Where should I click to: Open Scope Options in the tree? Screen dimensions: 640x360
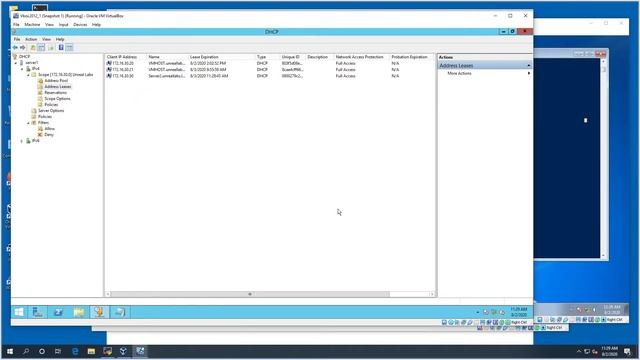[x=57, y=99]
